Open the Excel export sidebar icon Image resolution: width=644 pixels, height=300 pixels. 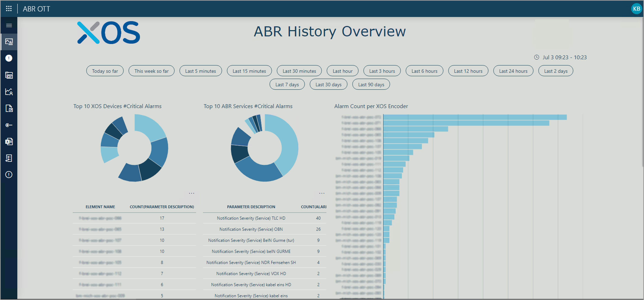coord(9,142)
